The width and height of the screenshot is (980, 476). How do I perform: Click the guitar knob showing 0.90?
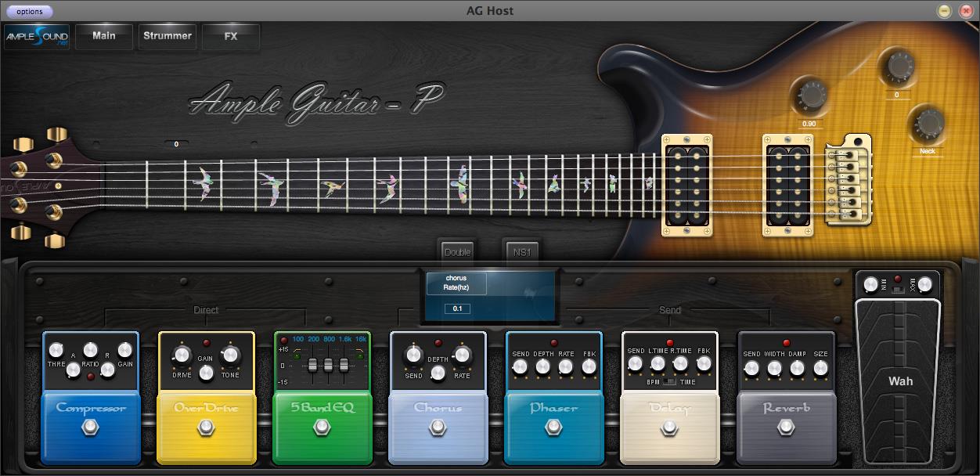coord(810,96)
